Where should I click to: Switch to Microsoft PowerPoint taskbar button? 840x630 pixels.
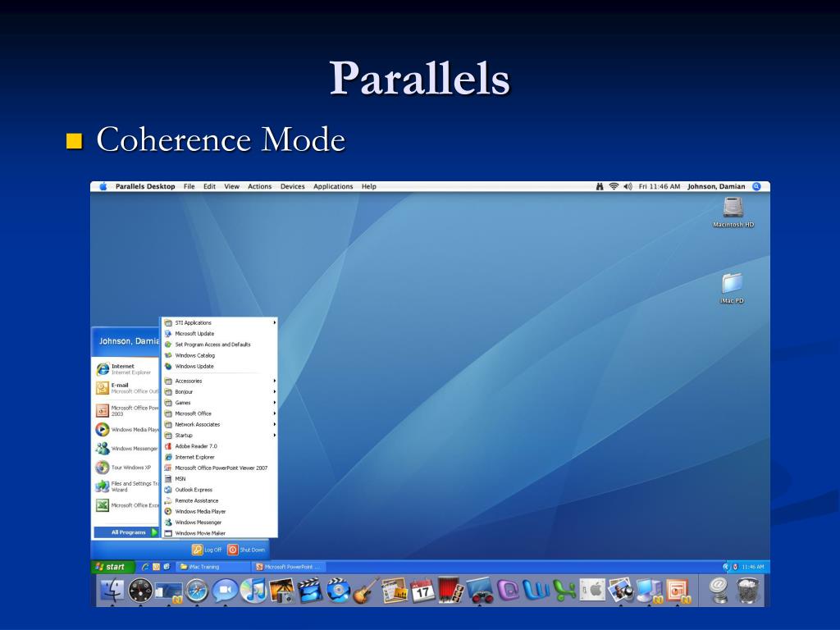coord(288,567)
